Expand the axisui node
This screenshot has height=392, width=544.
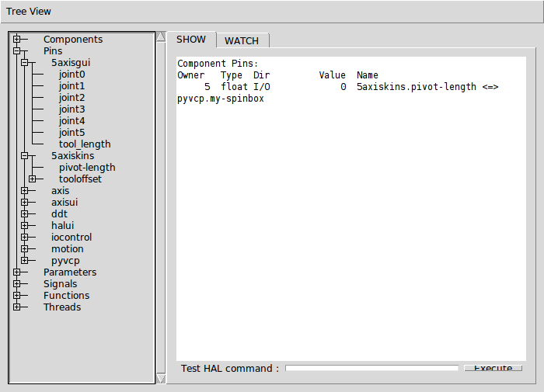pos(24,202)
